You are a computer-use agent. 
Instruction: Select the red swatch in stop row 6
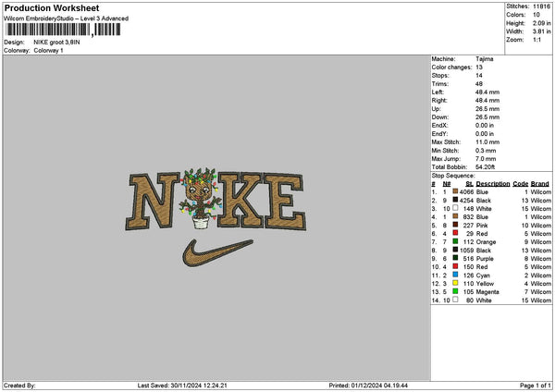(x=455, y=233)
